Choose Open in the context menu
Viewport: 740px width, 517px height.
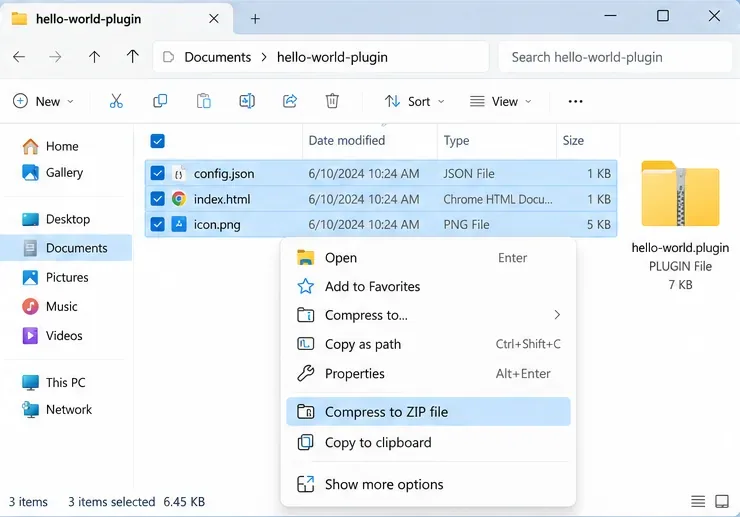point(428,258)
